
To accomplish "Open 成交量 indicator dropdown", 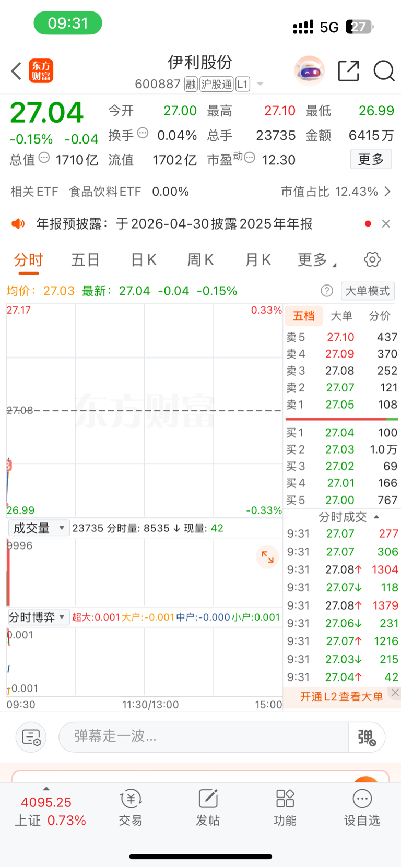I will click(x=39, y=528).
